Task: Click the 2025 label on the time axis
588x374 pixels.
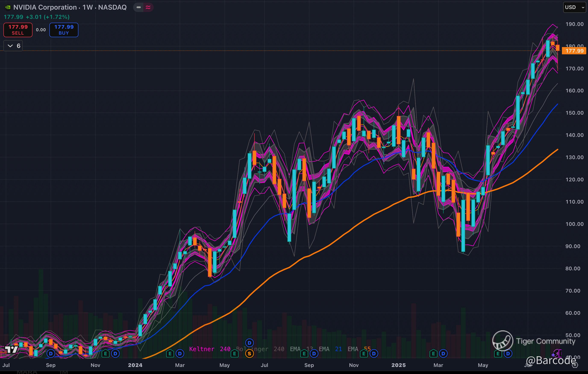Action: 398,365
